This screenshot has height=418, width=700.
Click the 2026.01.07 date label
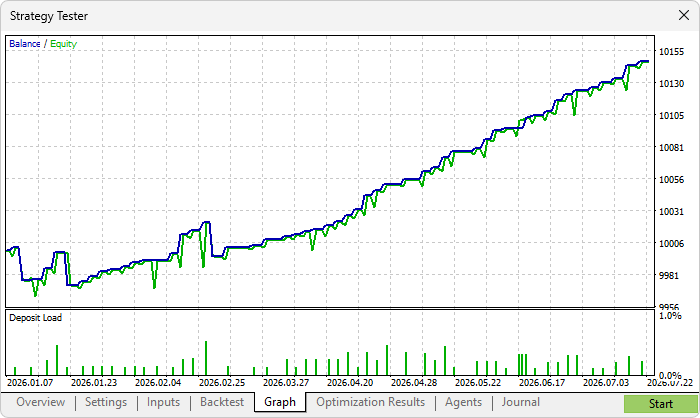coord(30,383)
